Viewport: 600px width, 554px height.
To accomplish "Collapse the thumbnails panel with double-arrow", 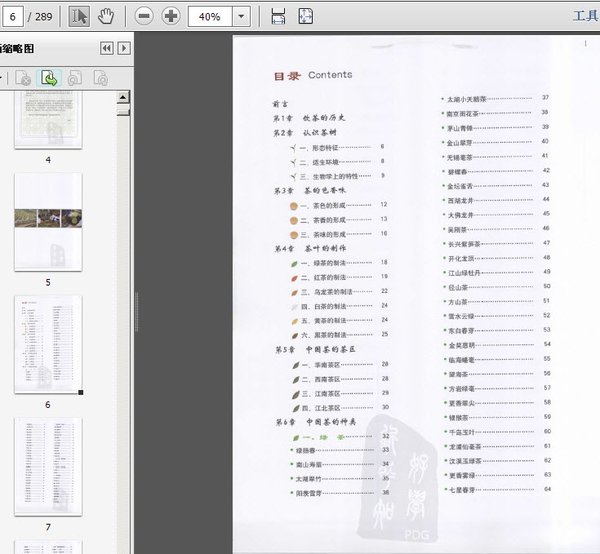I will [106, 48].
